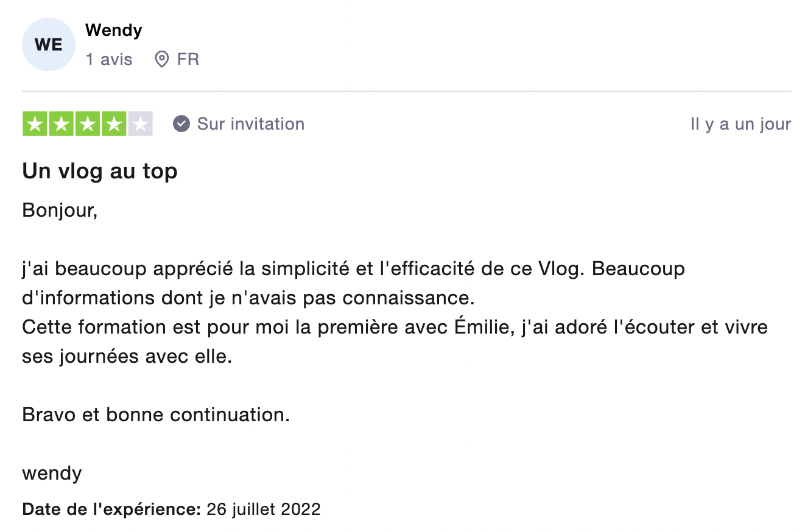The height and width of the screenshot is (532, 805).
Task: Open reviewer Wendy's profile name
Action: (114, 30)
